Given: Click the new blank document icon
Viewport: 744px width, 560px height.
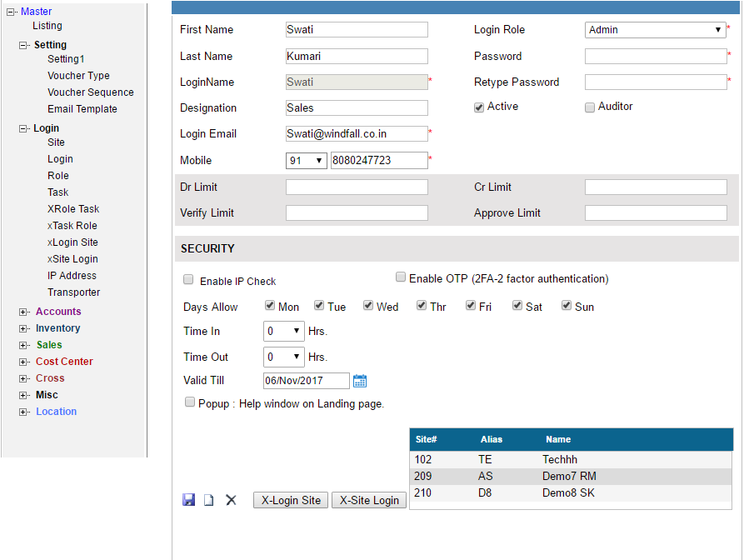Looking at the screenshot, I should click(x=209, y=500).
